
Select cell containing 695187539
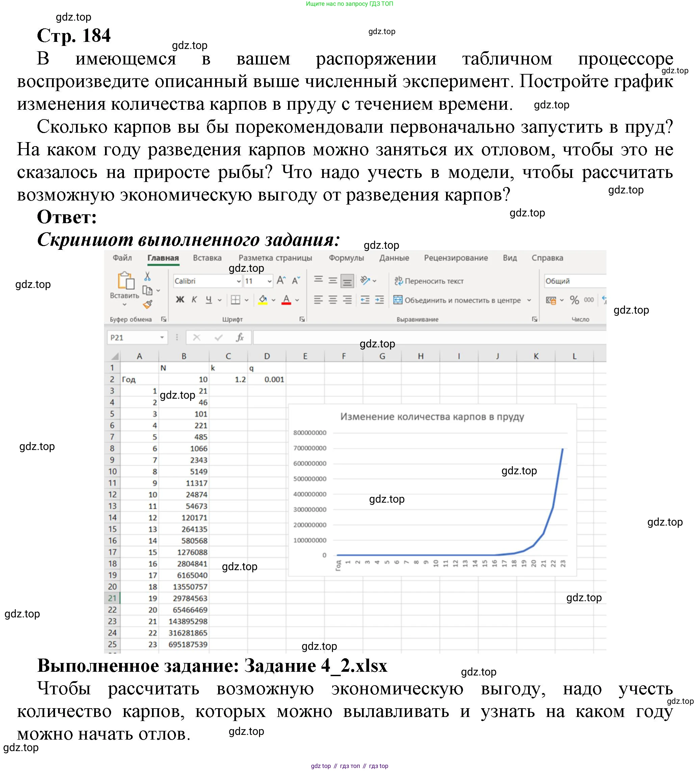184,644
